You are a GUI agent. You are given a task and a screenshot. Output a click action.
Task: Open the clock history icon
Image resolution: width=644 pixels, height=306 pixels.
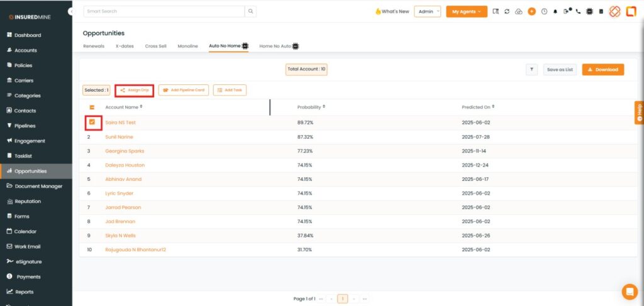click(544, 11)
